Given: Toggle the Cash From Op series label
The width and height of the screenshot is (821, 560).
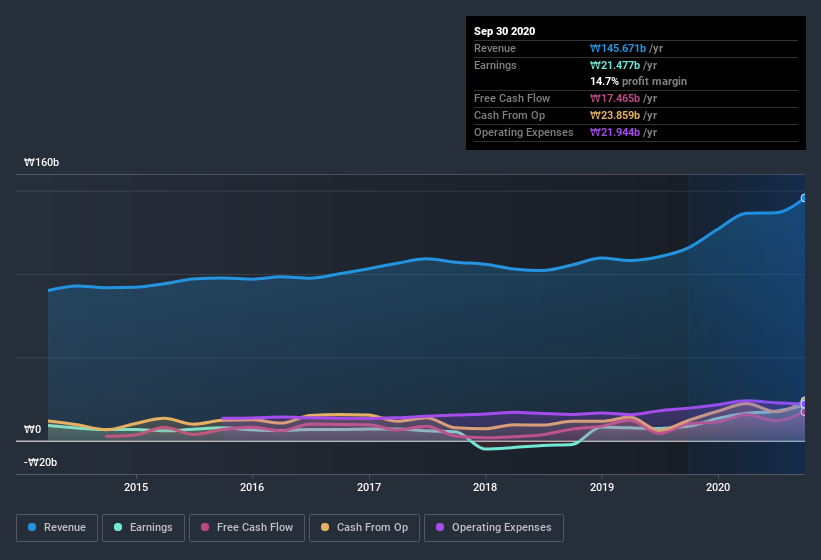Looking at the screenshot, I should (x=372, y=527).
